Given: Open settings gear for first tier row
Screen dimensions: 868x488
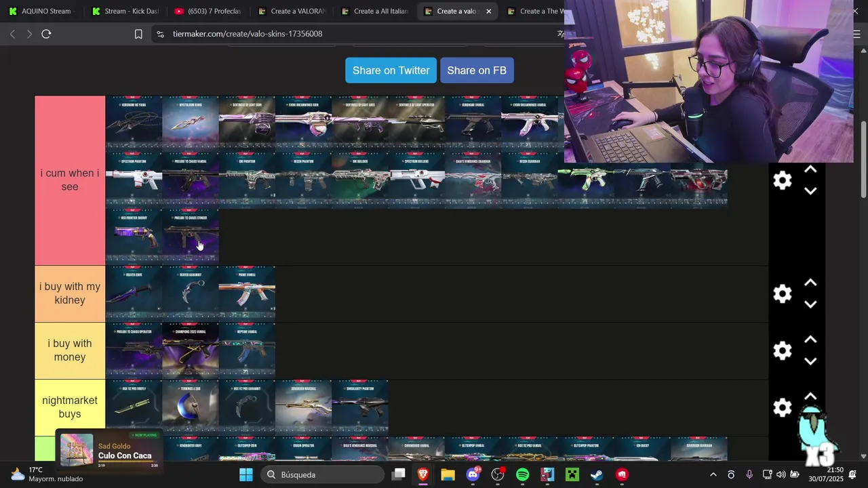Looking at the screenshot, I should [783, 180].
